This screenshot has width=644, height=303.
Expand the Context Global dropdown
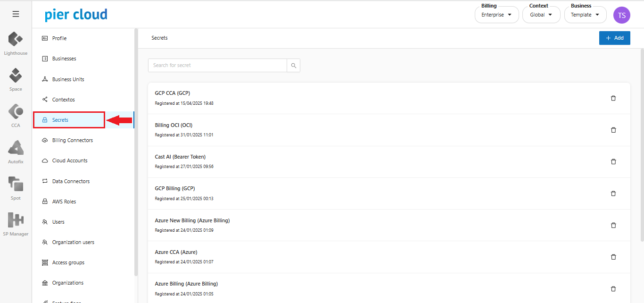[x=541, y=15]
